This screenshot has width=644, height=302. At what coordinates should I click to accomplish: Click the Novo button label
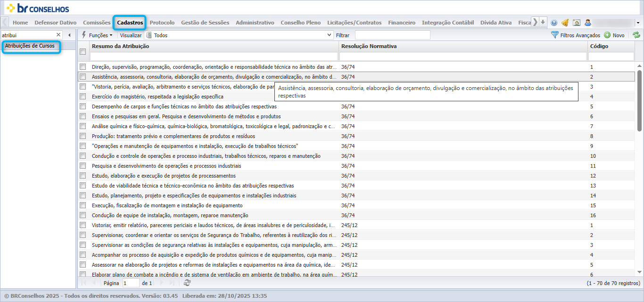coord(619,35)
